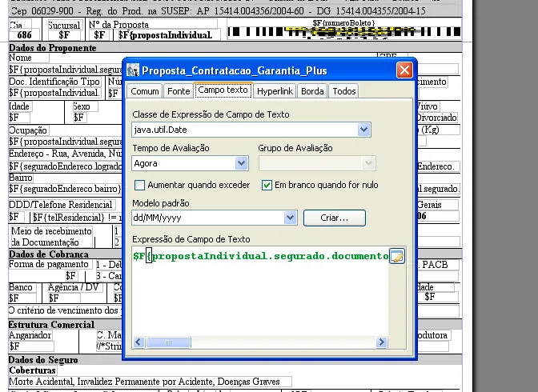The image size is (538, 392).
Task: Select the Dados de Cobrança section header
Action: 49,254
